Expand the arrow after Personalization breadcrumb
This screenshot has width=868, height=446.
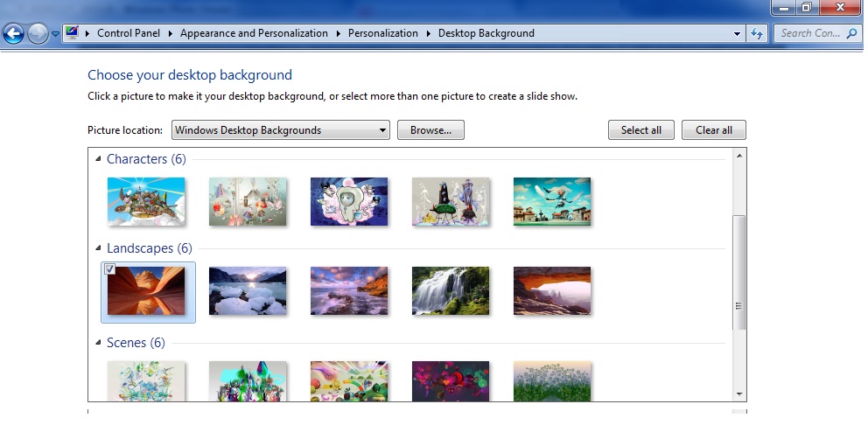coord(428,33)
